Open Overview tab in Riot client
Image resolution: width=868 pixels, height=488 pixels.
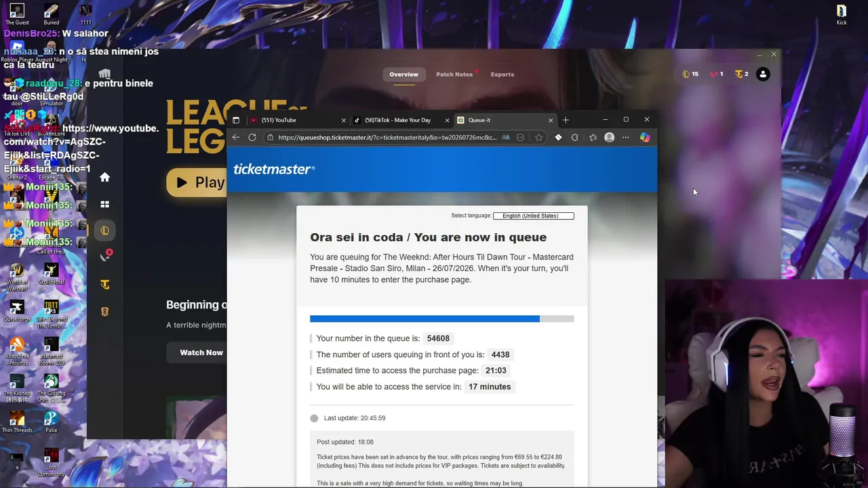403,75
